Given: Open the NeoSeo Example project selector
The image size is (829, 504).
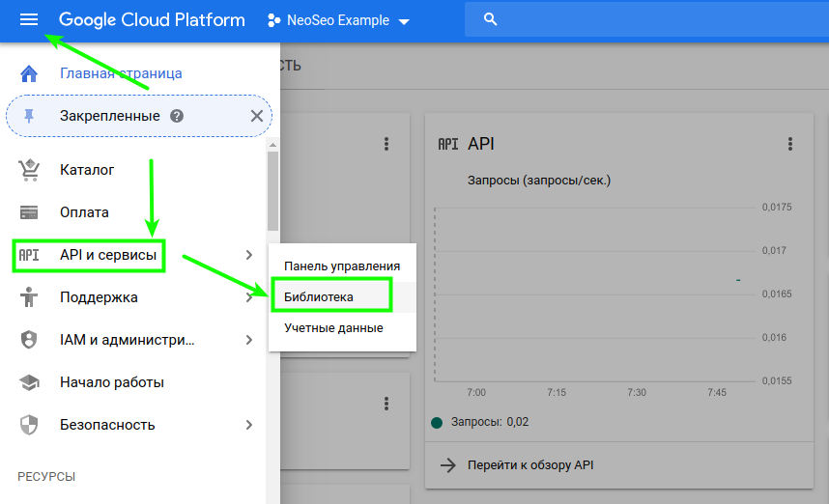Looking at the screenshot, I should pos(339,20).
